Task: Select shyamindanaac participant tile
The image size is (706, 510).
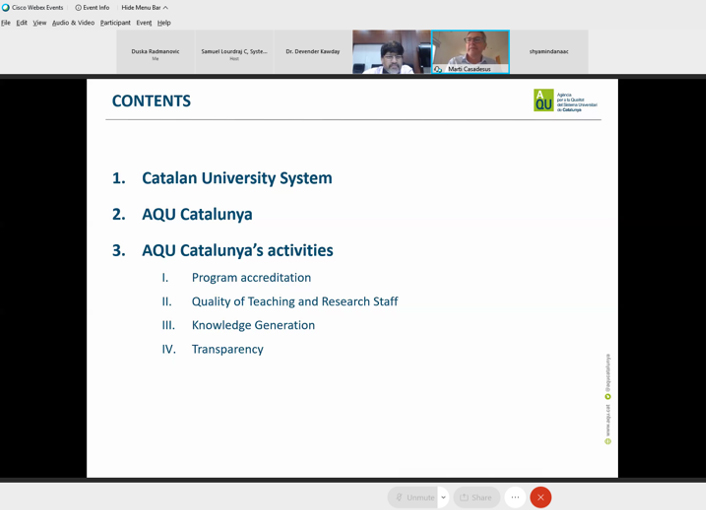Action: [x=549, y=52]
